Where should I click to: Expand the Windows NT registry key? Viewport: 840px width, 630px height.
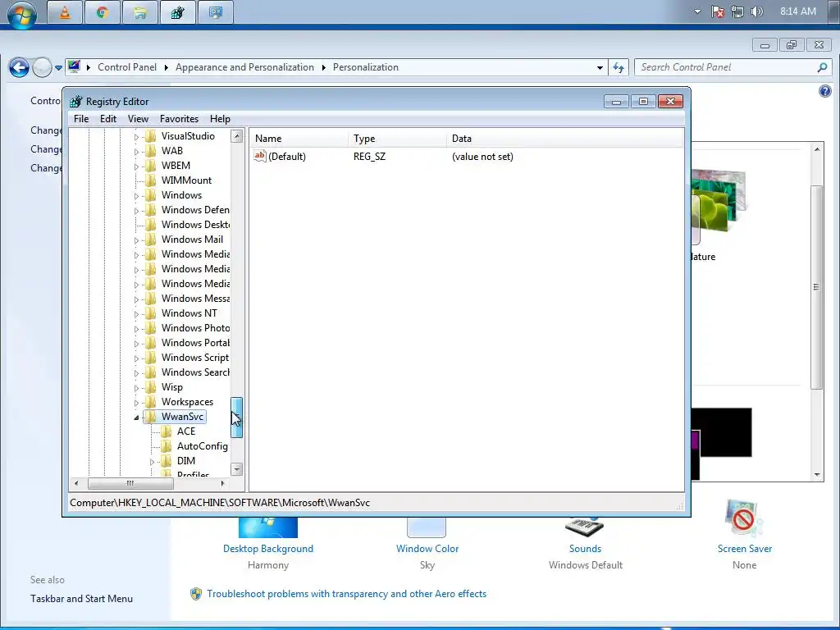pyautogui.click(x=136, y=314)
